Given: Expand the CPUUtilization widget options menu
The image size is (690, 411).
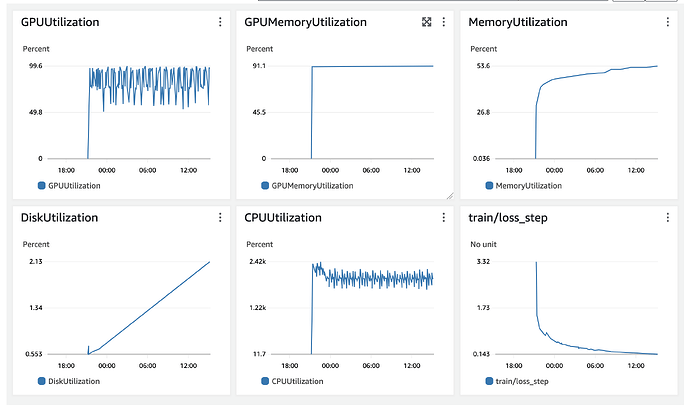Looking at the screenshot, I should (444, 217).
